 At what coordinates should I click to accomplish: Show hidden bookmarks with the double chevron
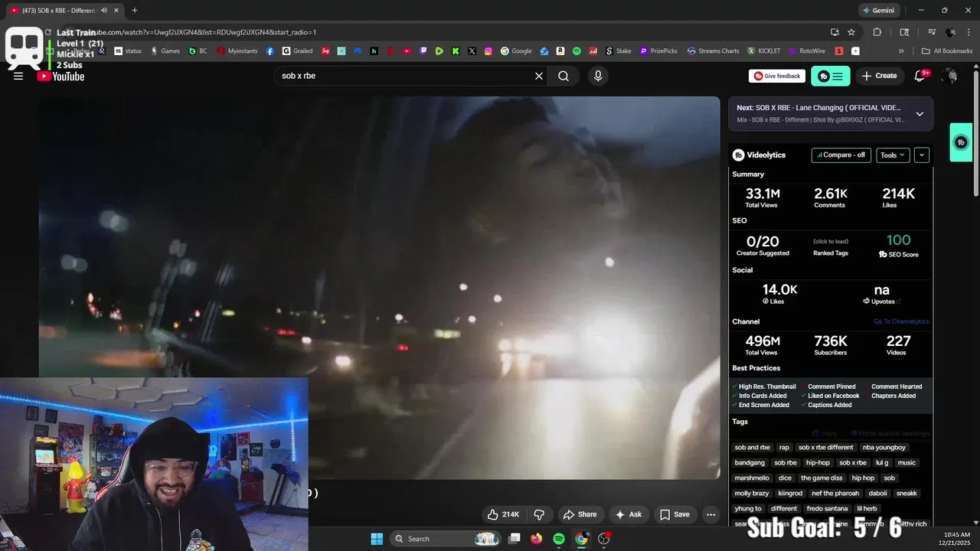click(901, 51)
